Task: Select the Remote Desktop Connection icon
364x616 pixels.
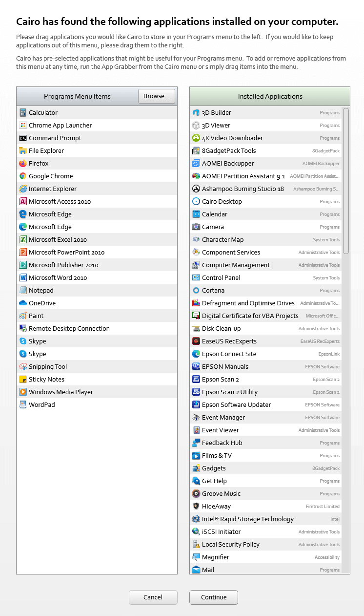Action: (x=22, y=329)
